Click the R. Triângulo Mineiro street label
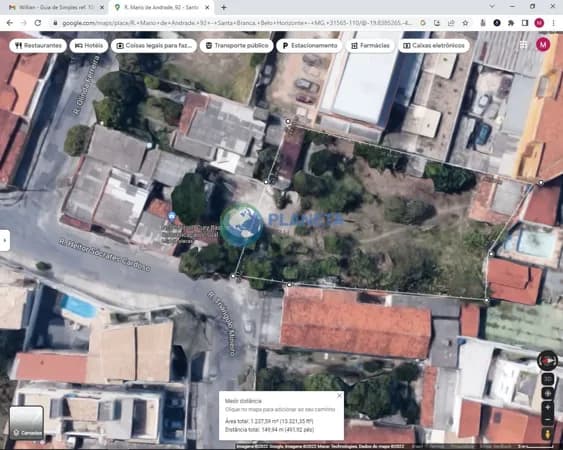The height and width of the screenshot is (450, 563). pos(222,324)
